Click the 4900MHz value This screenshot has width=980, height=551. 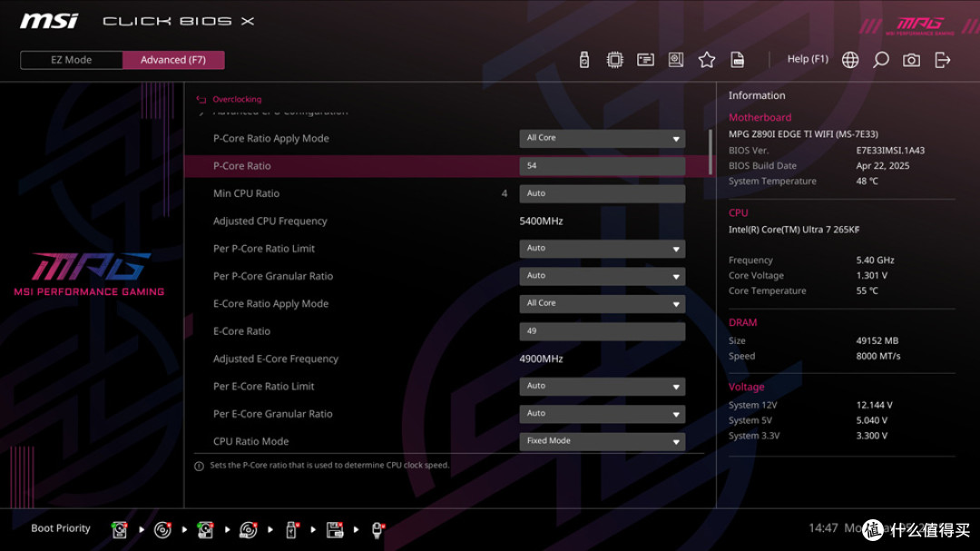point(541,359)
